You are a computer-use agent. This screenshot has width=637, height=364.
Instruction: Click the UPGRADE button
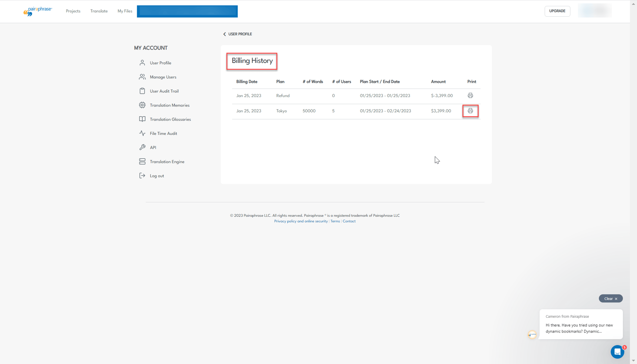point(557,11)
